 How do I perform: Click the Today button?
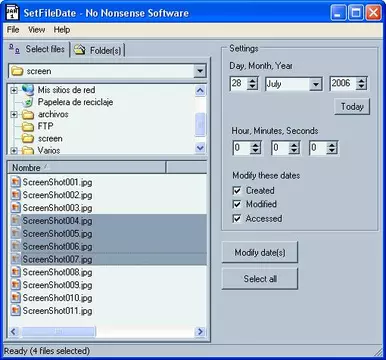(x=352, y=107)
